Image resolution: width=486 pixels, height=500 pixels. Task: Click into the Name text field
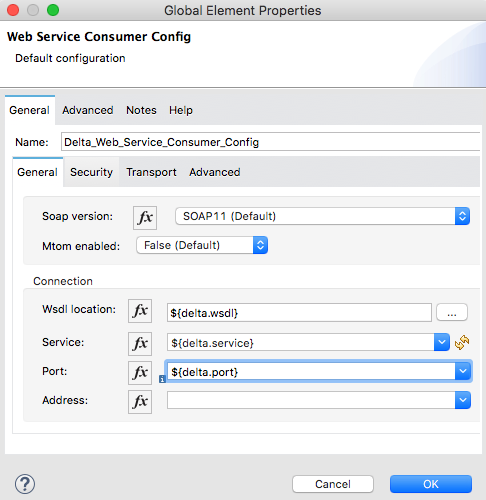point(270,142)
